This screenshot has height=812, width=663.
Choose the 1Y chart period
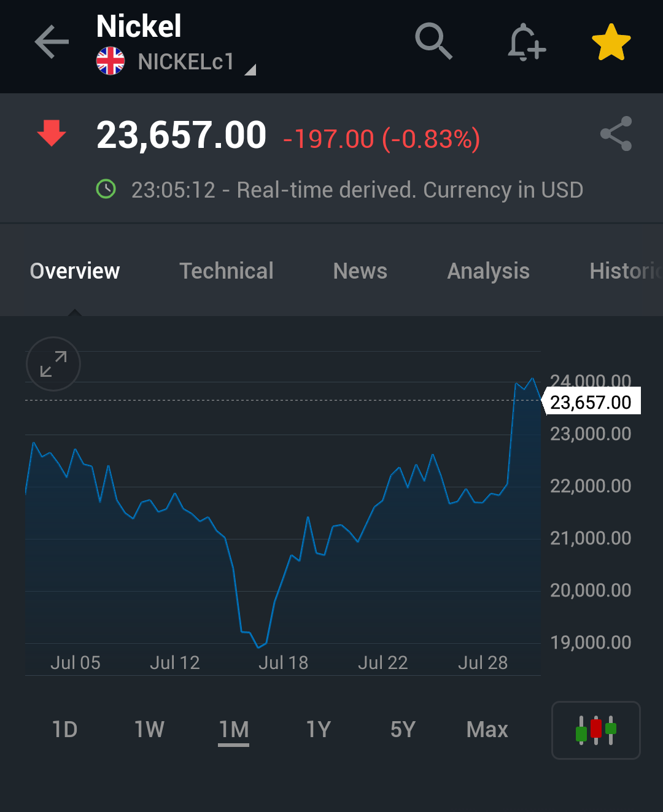319,729
